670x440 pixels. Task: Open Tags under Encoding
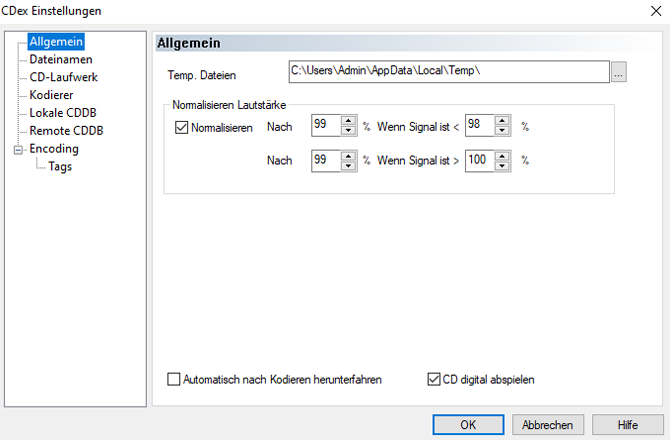click(x=59, y=167)
